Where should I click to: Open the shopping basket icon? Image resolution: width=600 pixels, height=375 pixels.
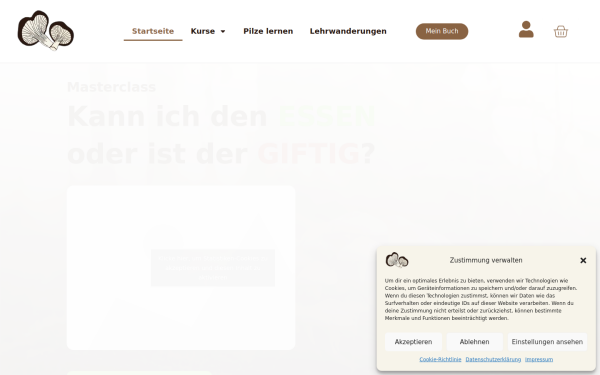pyautogui.click(x=561, y=31)
